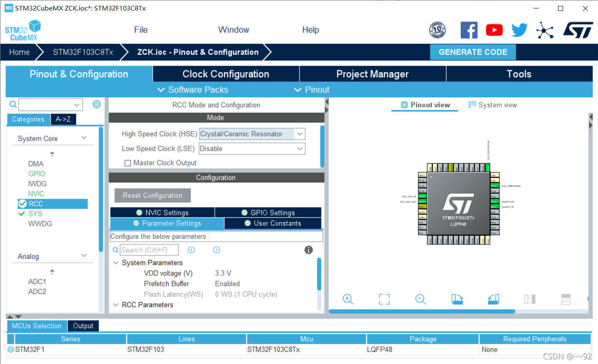
Task: Open the File menu
Action: tap(141, 30)
